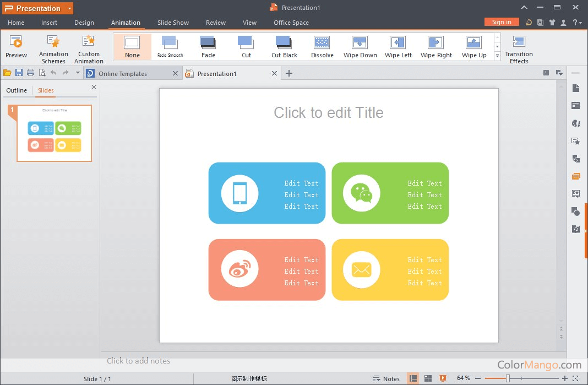Switch to the Outline panel tab
Image resolution: width=588 pixels, height=385 pixels.
click(17, 90)
